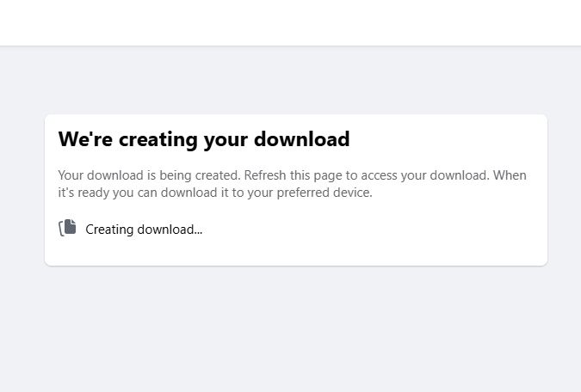Click "this page" in the description text

click(318, 175)
